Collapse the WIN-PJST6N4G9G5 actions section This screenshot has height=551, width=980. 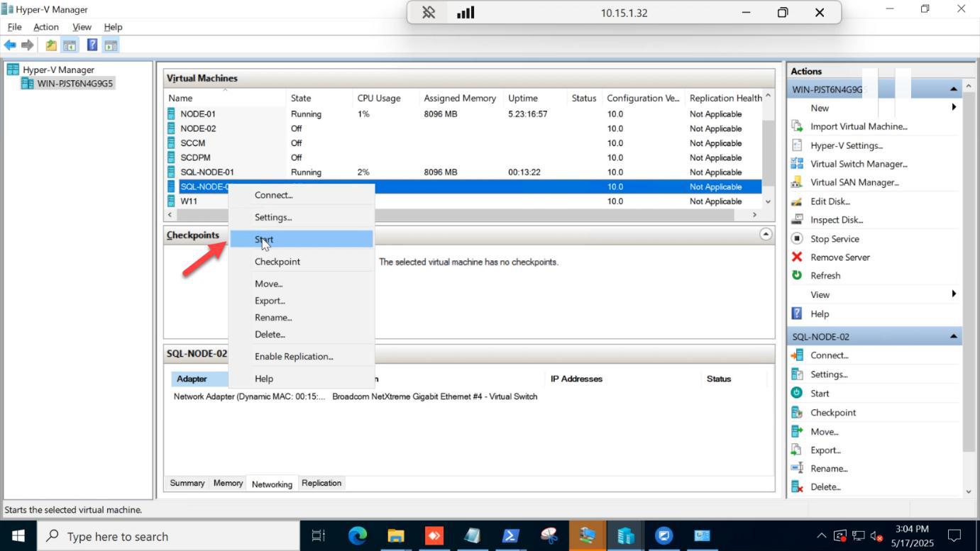(x=954, y=89)
